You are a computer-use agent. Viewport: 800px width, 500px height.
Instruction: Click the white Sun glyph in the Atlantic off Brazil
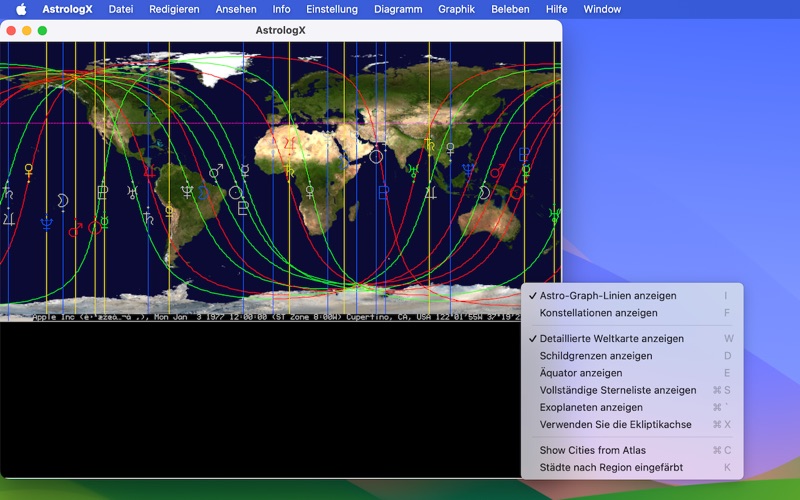tap(236, 193)
